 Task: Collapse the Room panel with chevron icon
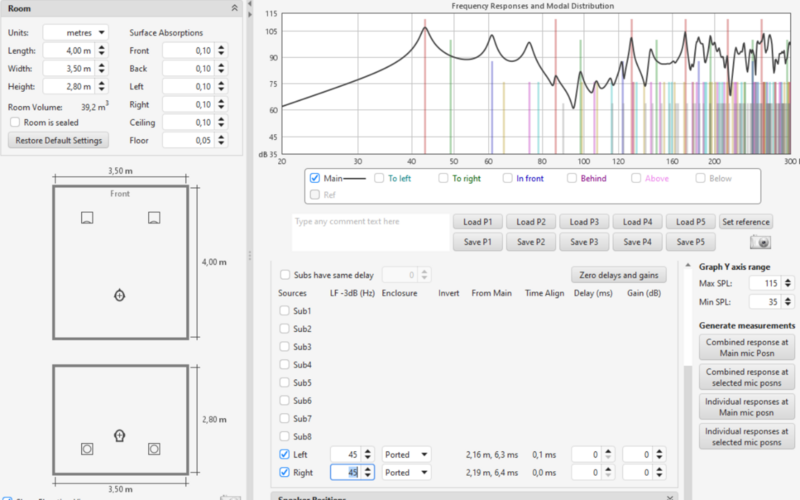[x=234, y=7]
